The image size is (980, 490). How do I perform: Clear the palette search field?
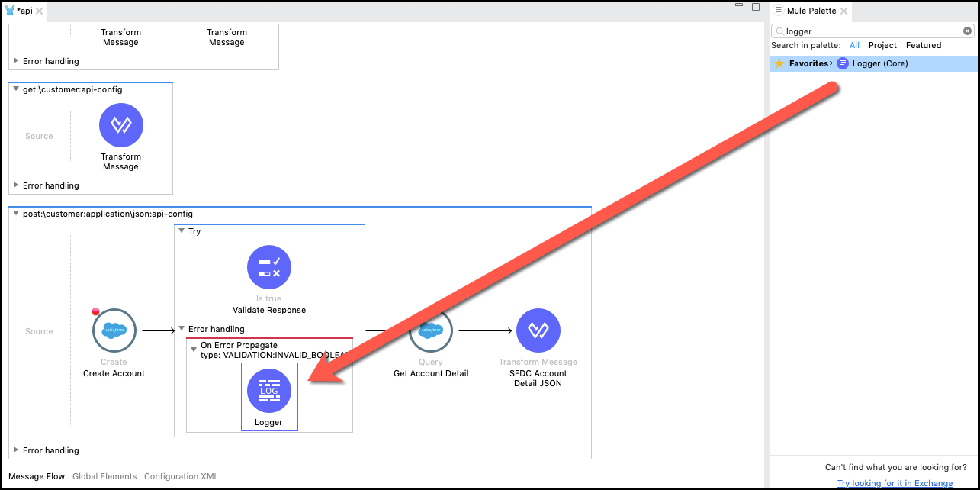(967, 31)
